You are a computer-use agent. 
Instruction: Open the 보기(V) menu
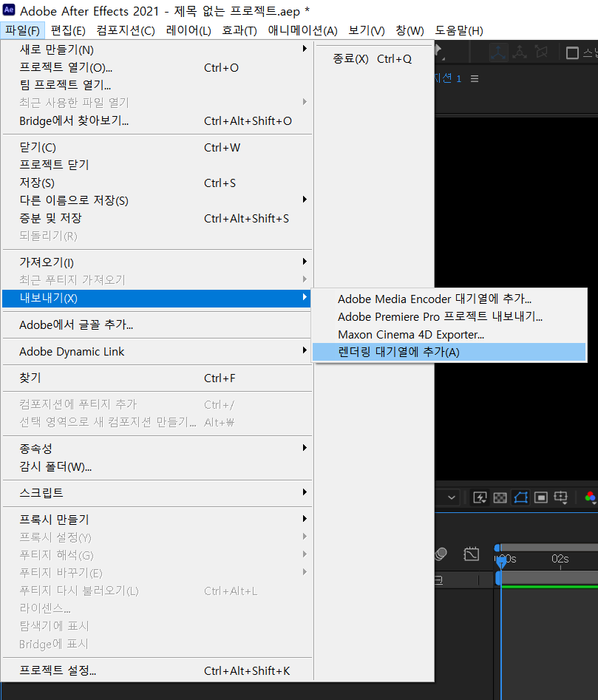(367, 30)
